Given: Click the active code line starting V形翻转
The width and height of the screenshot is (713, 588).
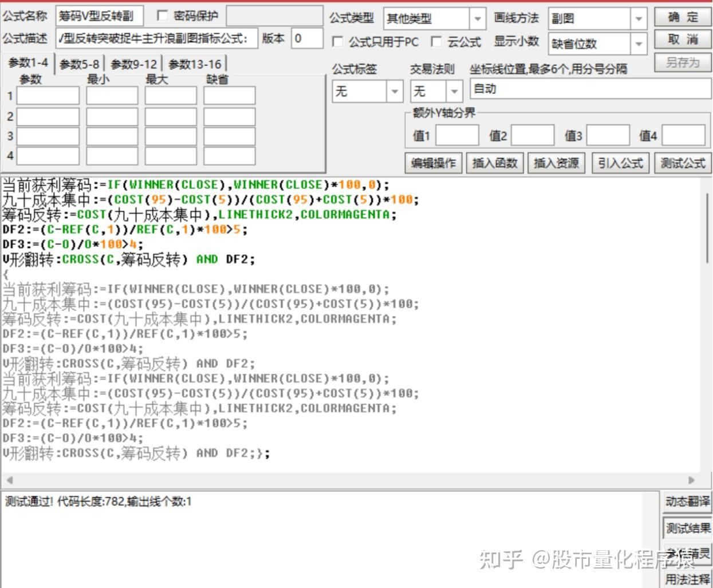Looking at the screenshot, I should click(x=129, y=259).
